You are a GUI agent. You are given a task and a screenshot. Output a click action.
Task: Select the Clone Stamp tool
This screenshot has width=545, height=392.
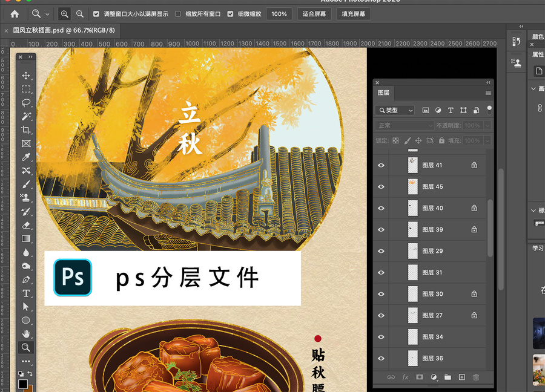click(25, 198)
